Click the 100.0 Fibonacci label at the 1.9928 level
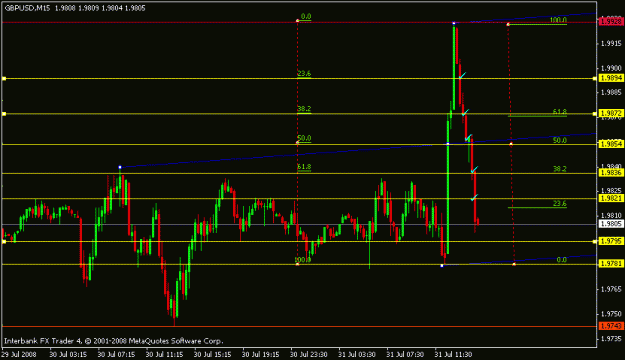 [558, 20]
